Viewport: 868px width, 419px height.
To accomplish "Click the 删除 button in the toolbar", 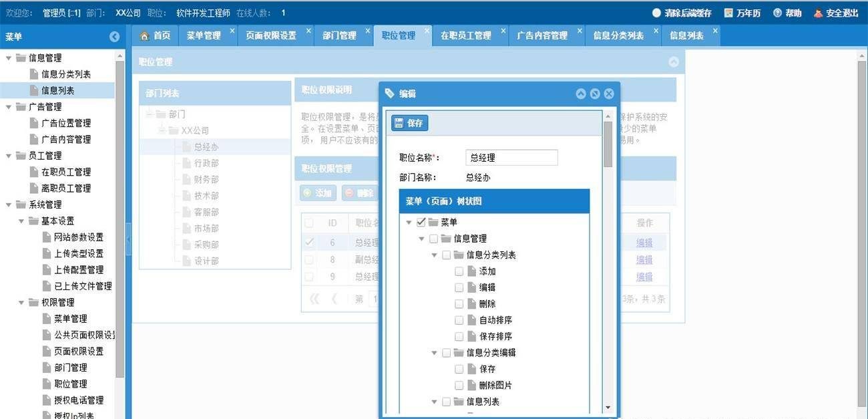I will pos(359,192).
